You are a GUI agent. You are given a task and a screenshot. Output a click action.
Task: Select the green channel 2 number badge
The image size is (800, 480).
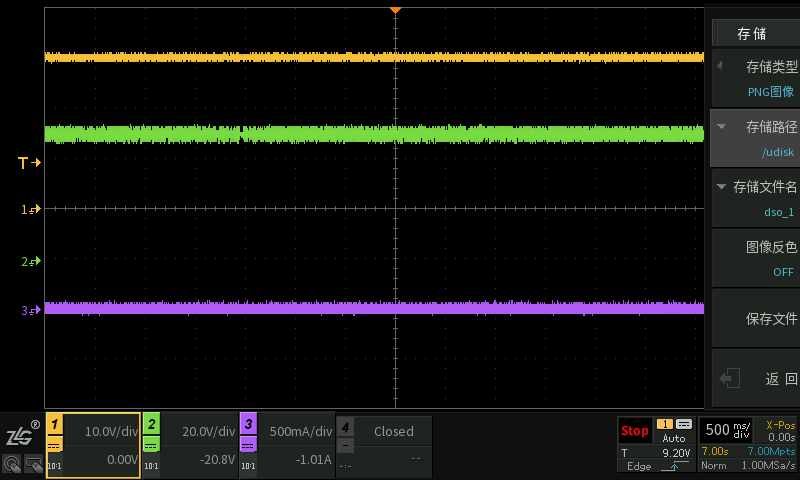pyautogui.click(x=152, y=423)
